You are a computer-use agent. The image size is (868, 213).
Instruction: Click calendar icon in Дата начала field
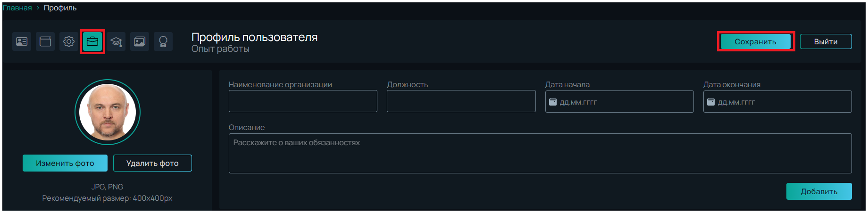pyautogui.click(x=553, y=102)
